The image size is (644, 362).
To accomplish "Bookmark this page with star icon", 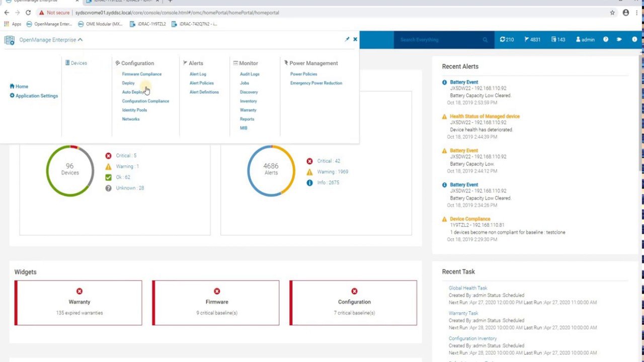I will pos(612,13).
